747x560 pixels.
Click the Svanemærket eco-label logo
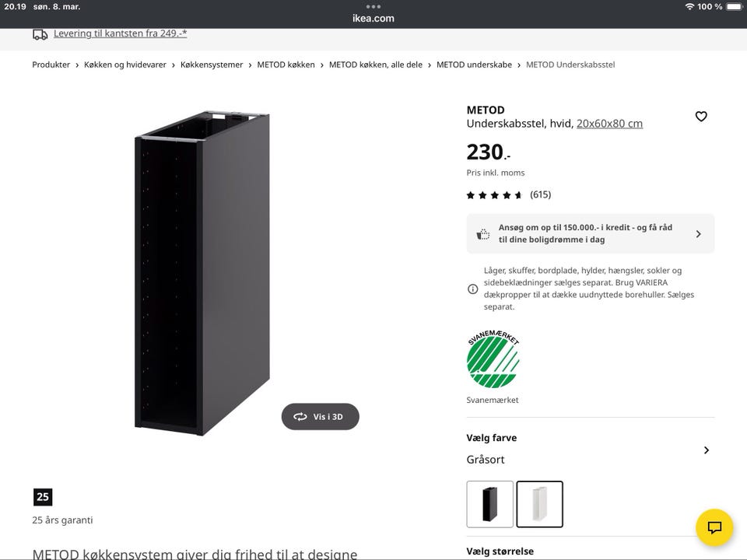(493, 359)
